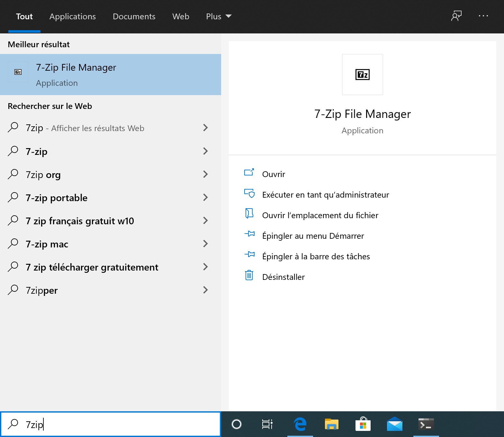The image size is (504, 437).
Task: Choose Désinstaller for 7-Zip
Action: click(x=283, y=277)
